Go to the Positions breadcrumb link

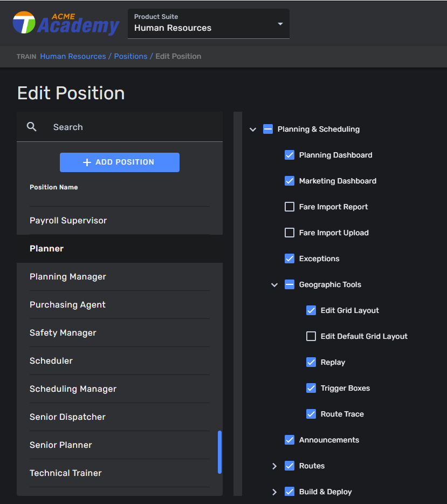pyautogui.click(x=130, y=56)
